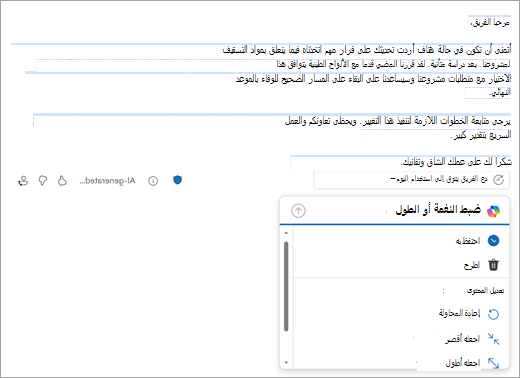Give a thumbs down to the draft

tap(43, 181)
